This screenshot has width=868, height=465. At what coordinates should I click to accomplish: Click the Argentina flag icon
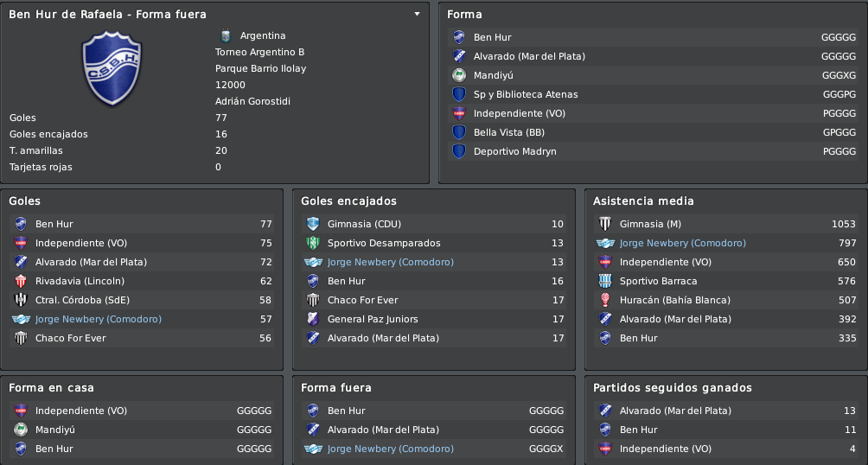(226, 36)
